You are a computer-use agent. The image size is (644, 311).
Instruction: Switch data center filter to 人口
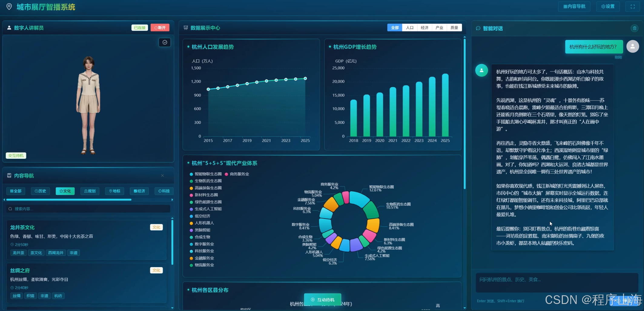pos(410,28)
